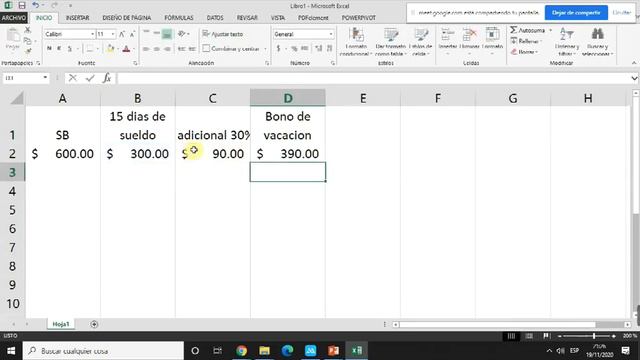Toggle Ajustar texto wrap option
The height and width of the screenshot is (360, 640).
coord(223,34)
